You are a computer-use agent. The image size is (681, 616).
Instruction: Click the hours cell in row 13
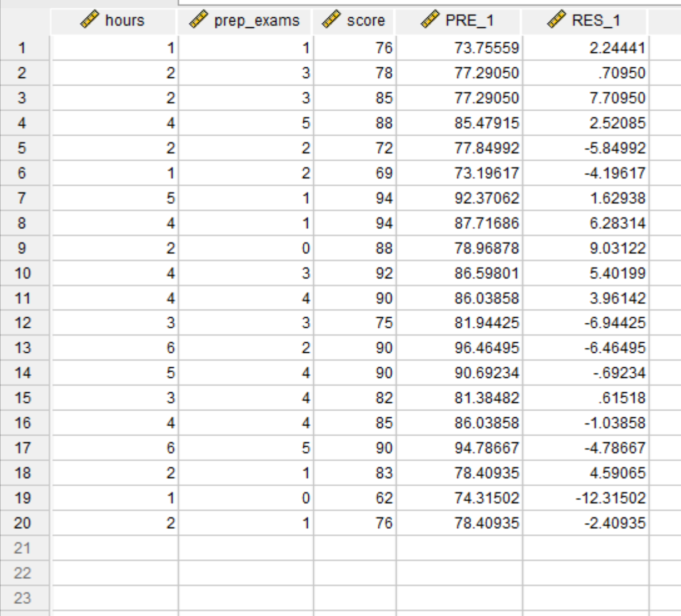114,348
